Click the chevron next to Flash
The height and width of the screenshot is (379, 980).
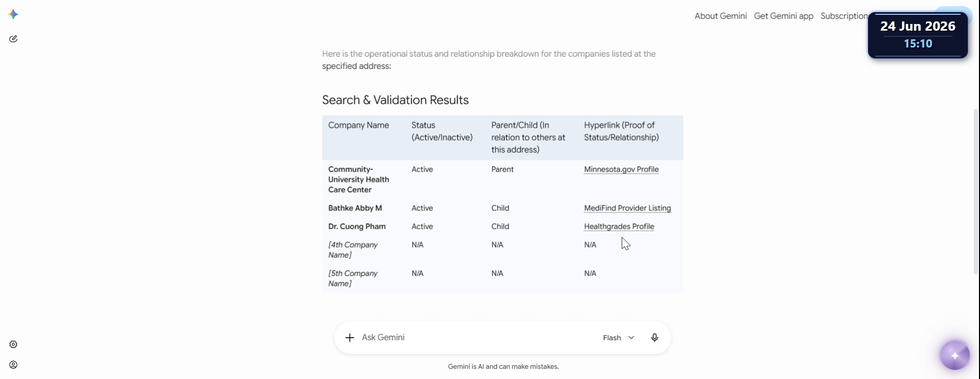[x=631, y=338]
